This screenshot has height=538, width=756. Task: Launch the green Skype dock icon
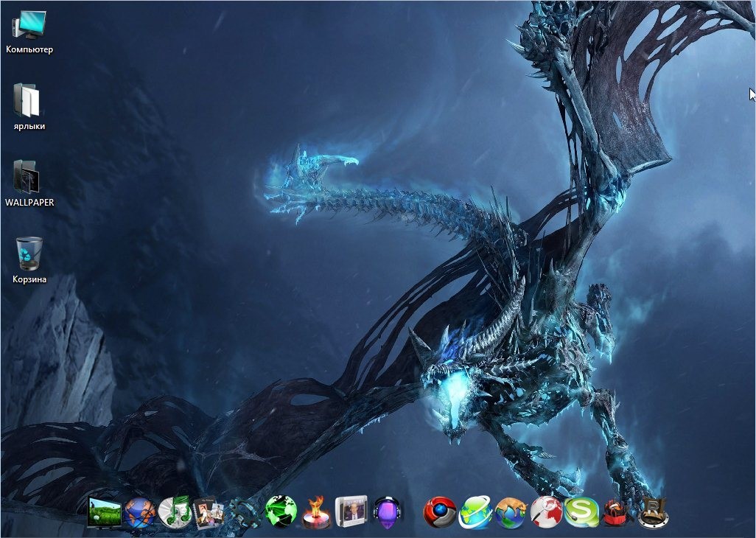pos(581,512)
